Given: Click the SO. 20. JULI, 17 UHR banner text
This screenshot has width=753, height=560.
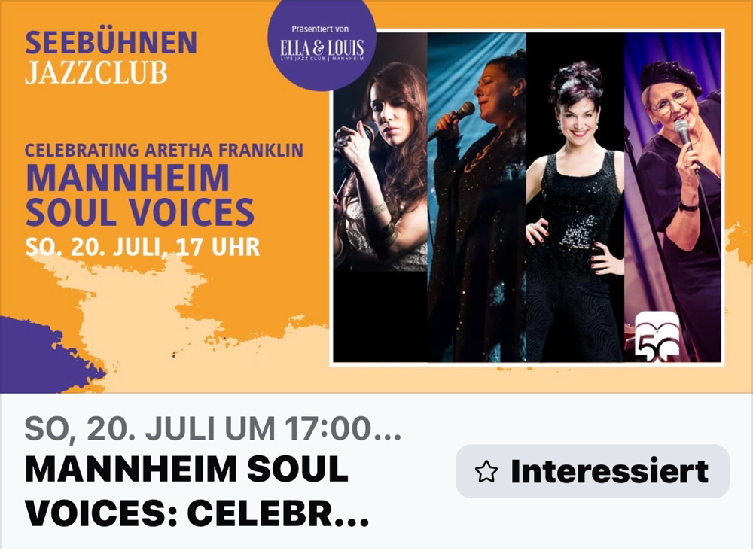Looking at the screenshot, I should [142, 247].
